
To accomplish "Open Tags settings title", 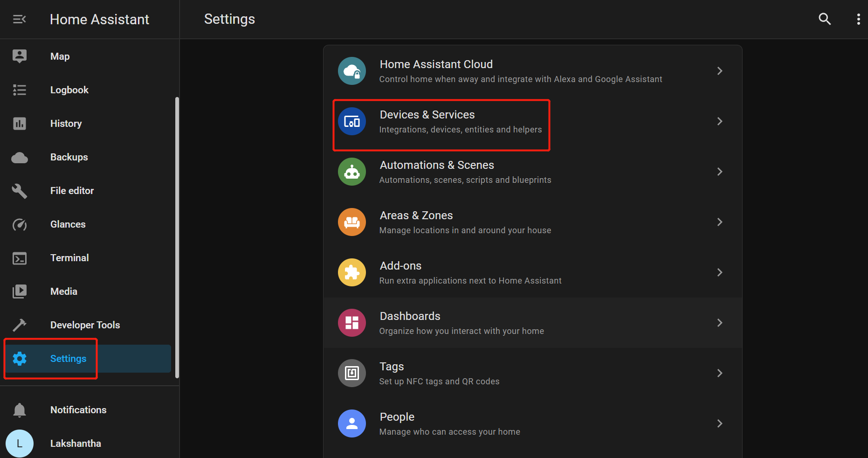I will [392, 367].
